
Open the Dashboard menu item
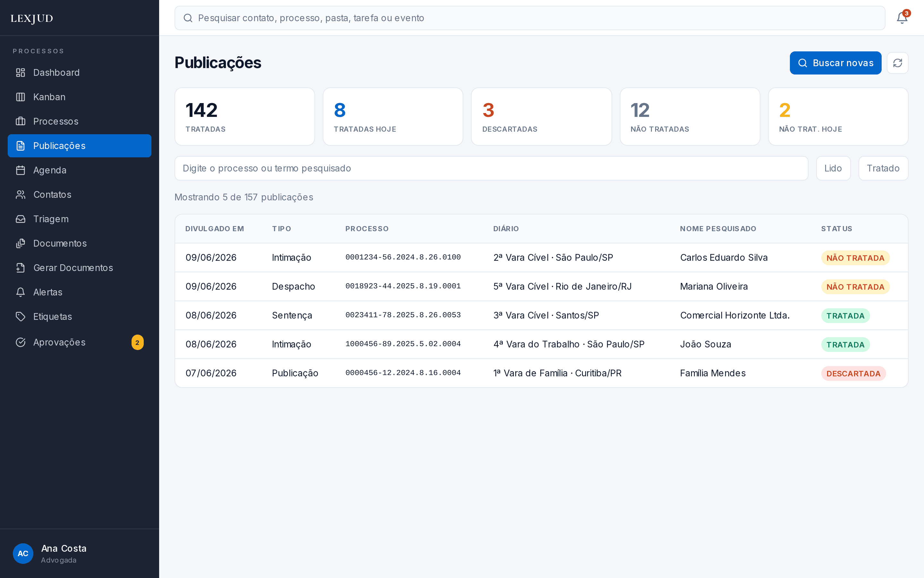click(80, 73)
